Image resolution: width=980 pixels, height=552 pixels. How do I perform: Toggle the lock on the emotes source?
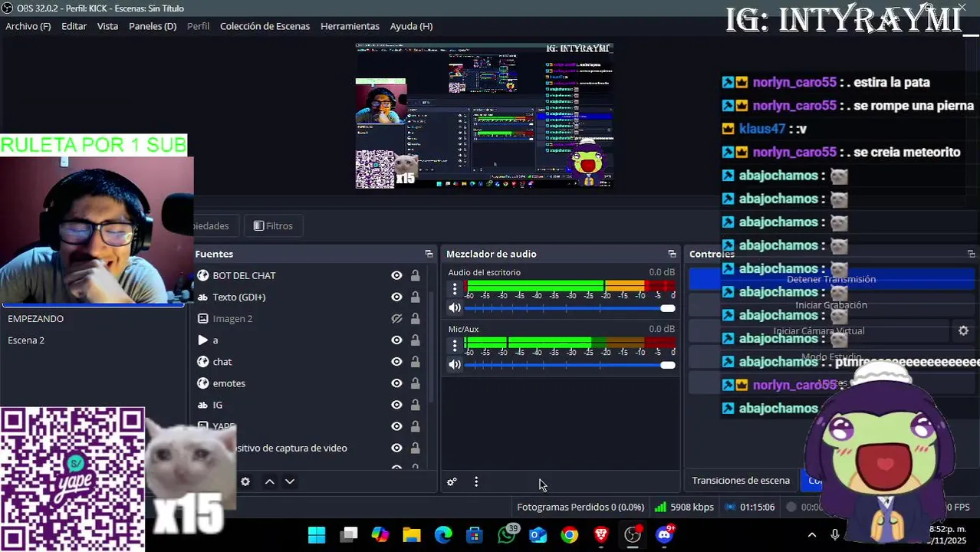click(x=415, y=383)
